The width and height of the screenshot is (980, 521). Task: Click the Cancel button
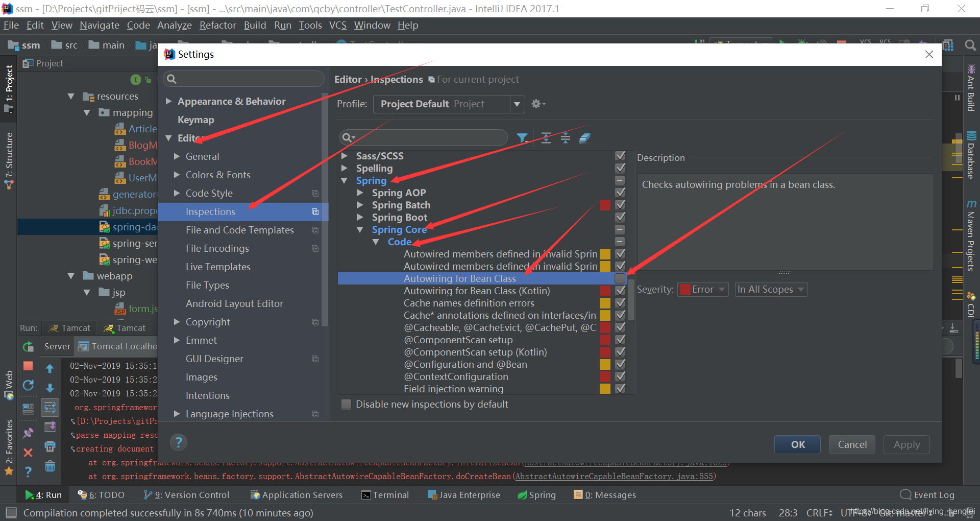(852, 444)
